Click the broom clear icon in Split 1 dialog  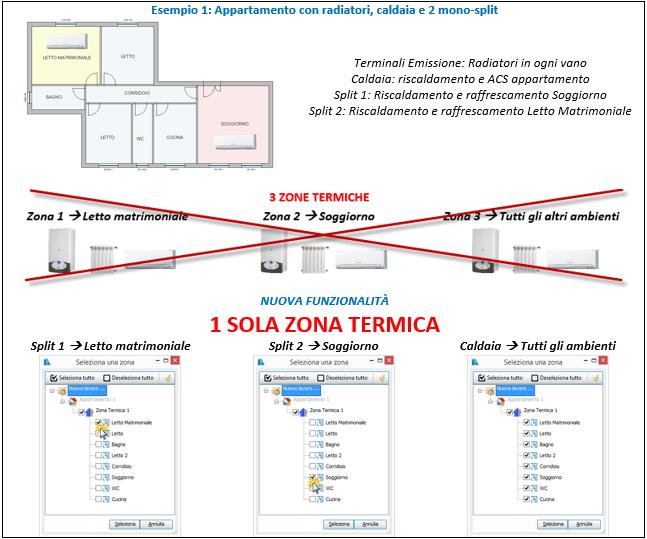(x=169, y=378)
